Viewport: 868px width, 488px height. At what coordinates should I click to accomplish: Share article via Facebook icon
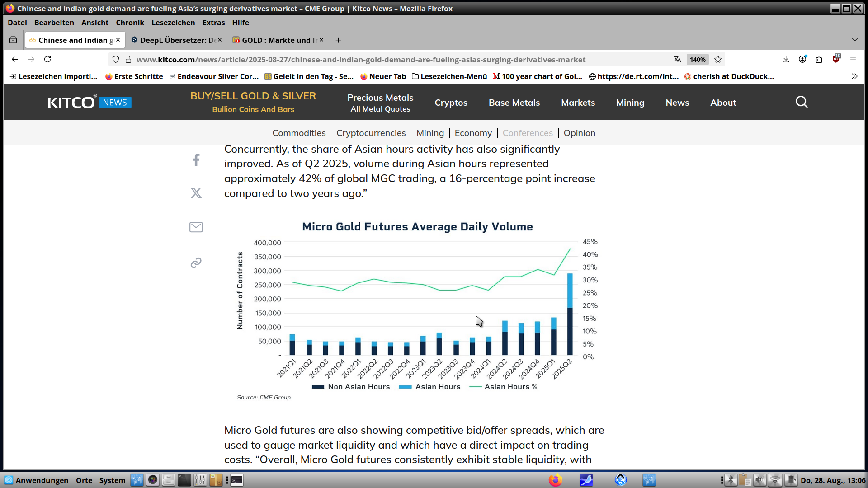click(x=196, y=160)
